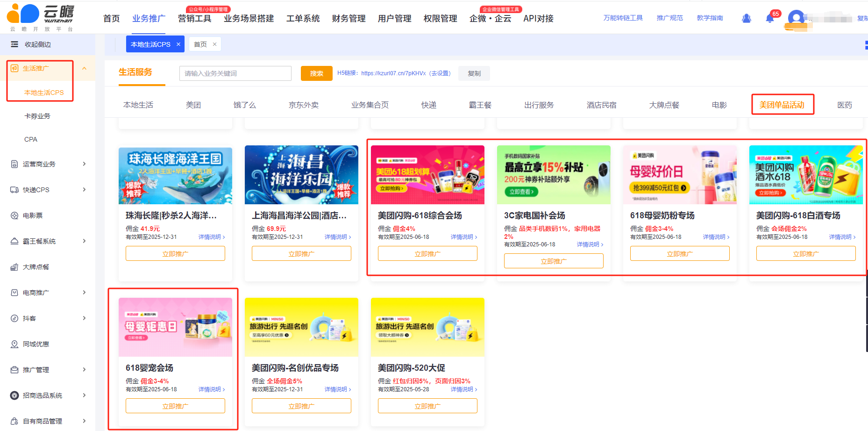Click the 电影票 film icon
Viewport: 868px width, 431px height.
14,215
